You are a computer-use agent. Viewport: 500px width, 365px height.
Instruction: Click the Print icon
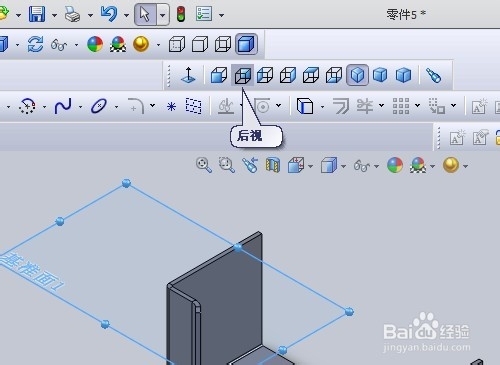tap(72, 15)
